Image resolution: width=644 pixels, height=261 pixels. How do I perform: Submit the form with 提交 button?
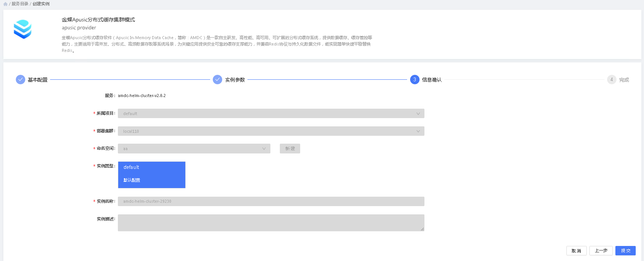coord(625,251)
